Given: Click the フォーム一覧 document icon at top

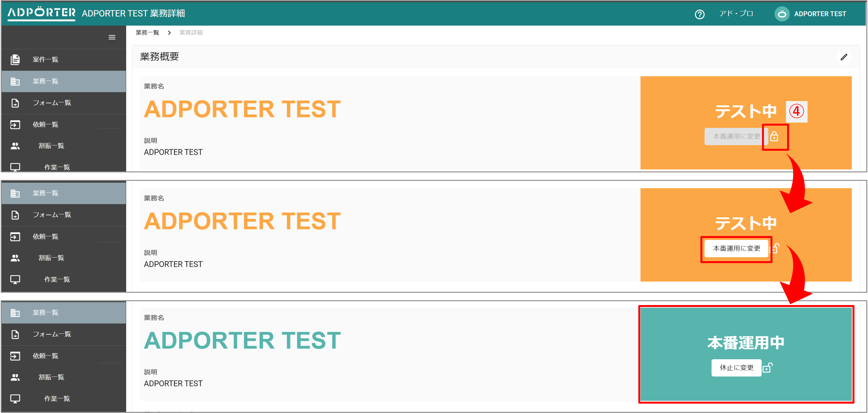Looking at the screenshot, I should pos(15,103).
